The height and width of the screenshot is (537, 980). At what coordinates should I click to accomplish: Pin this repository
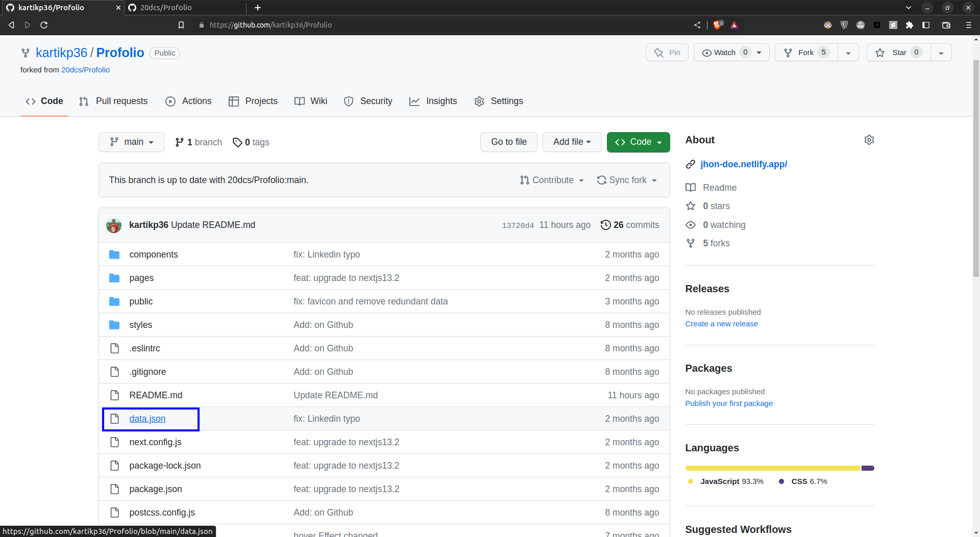(x=667, y=52)
